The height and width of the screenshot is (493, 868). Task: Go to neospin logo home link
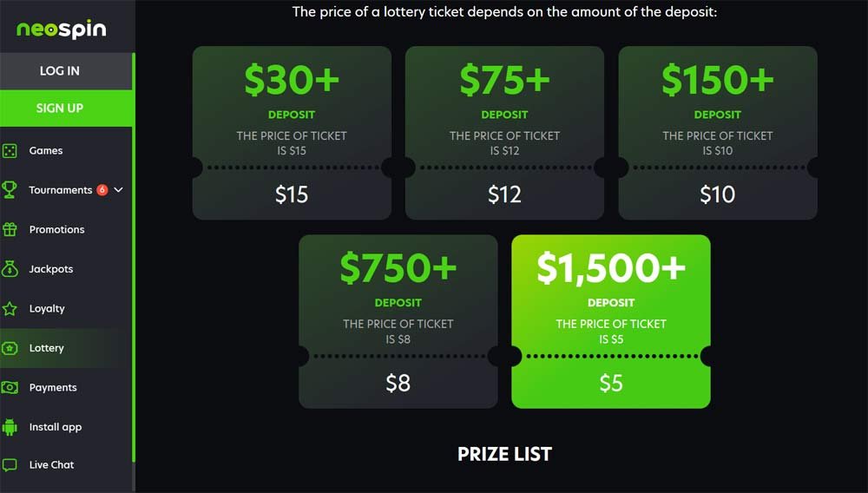62,29
